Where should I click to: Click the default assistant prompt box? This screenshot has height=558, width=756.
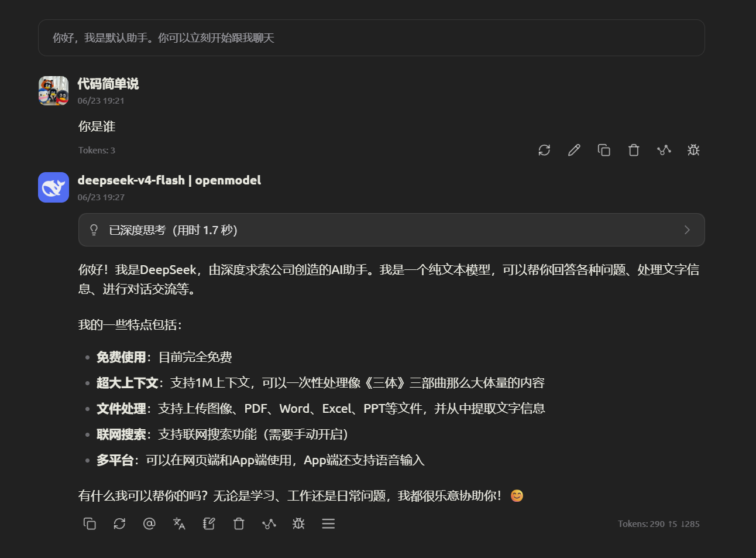pos(372,38)
